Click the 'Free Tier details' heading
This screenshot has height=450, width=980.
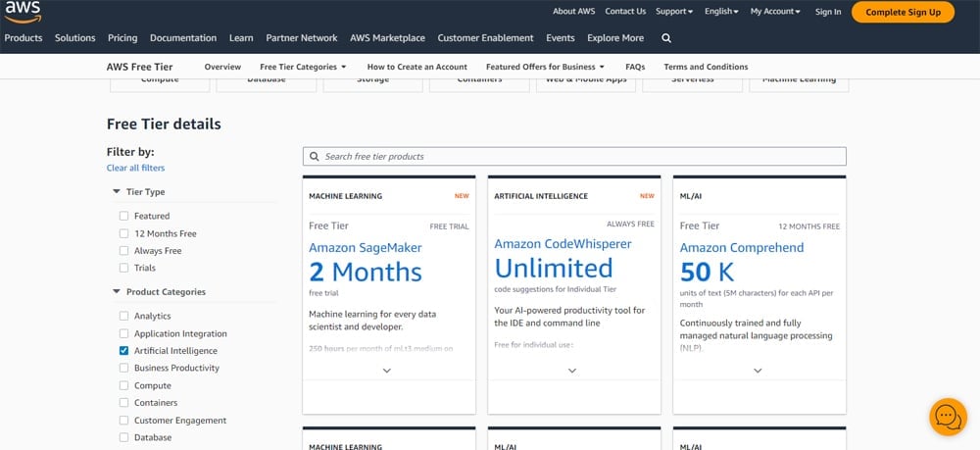click(164, 124)
